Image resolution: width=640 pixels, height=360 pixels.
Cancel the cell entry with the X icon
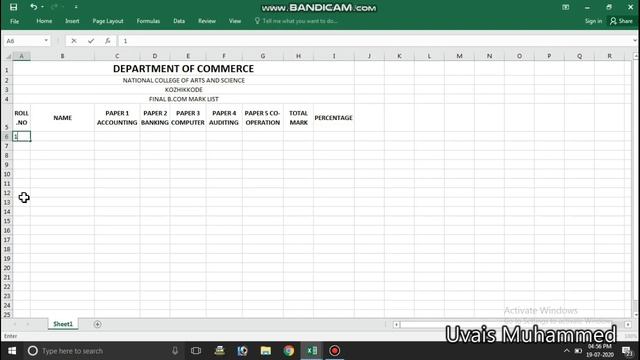(74, 41)
